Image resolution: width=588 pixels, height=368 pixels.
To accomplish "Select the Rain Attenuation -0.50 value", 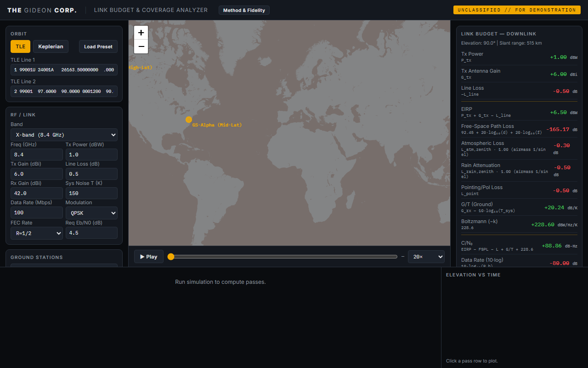I will pyautogui.click(x=562, y=167).
